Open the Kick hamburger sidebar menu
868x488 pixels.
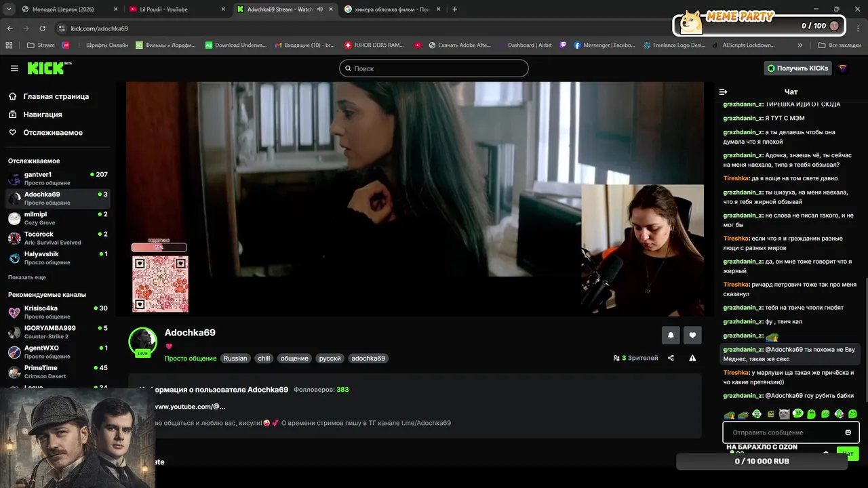click(14, 68)
